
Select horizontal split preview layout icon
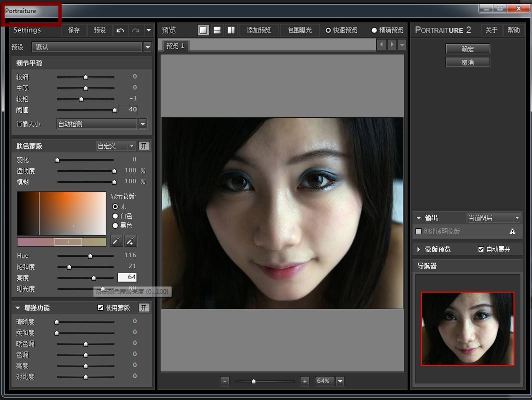(x=217, y=30)
